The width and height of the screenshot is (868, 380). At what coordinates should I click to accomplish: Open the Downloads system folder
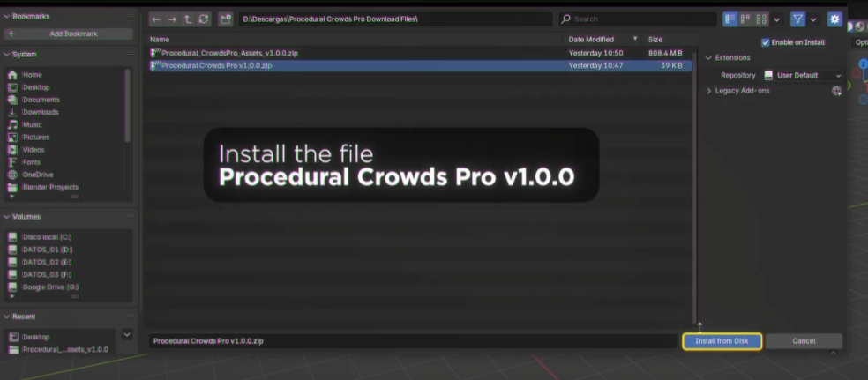coord(41,113)
